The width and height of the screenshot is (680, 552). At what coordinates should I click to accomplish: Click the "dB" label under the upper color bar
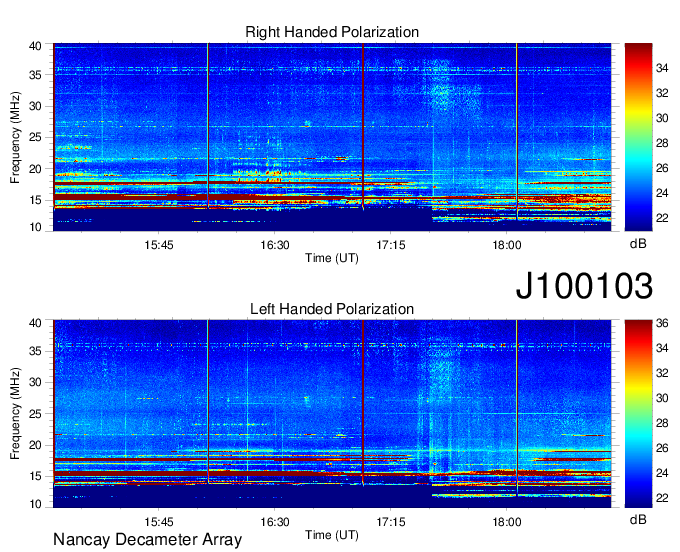pyautogui.click(x=638, y=244)
